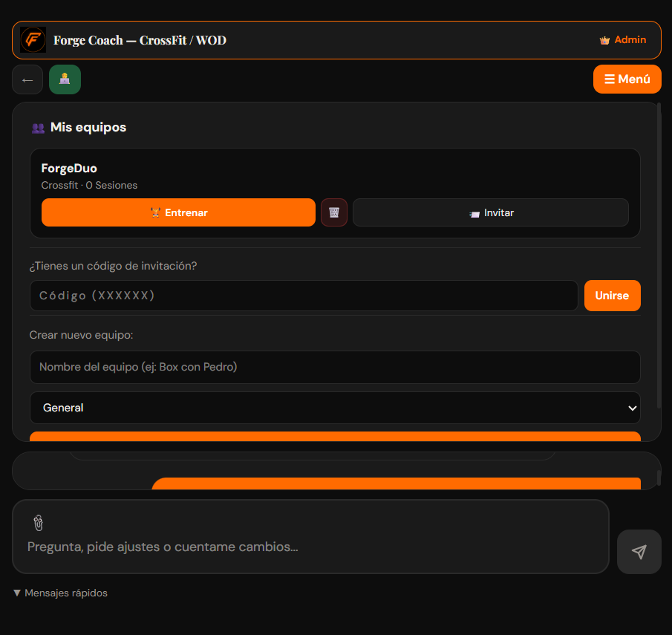Focus the Código invitation code field
The image size is (672, 635).
click(304, 296)
